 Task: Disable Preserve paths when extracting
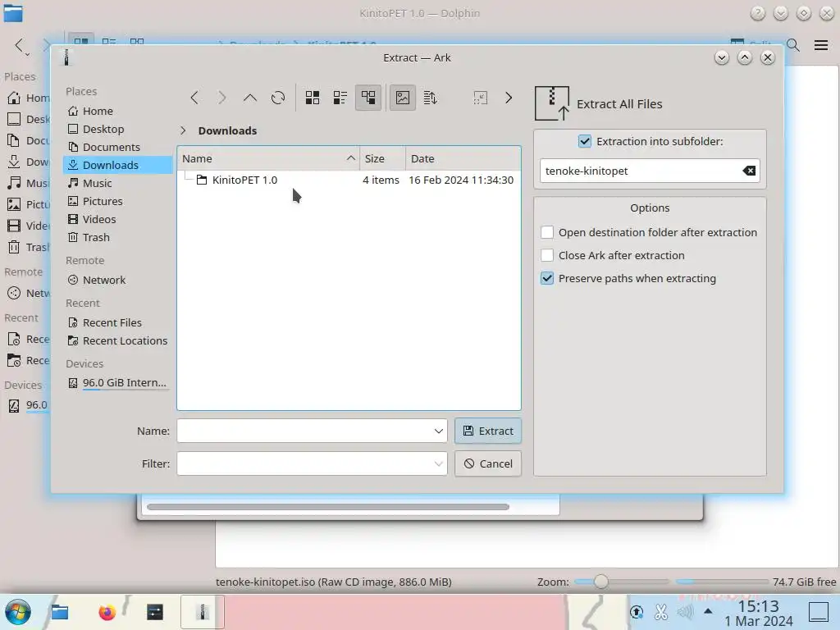pos(547,279)
